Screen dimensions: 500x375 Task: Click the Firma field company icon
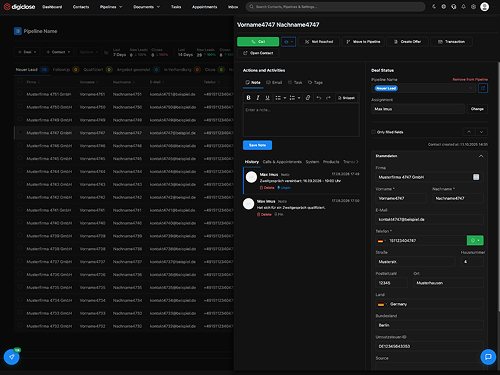(476, 177)
